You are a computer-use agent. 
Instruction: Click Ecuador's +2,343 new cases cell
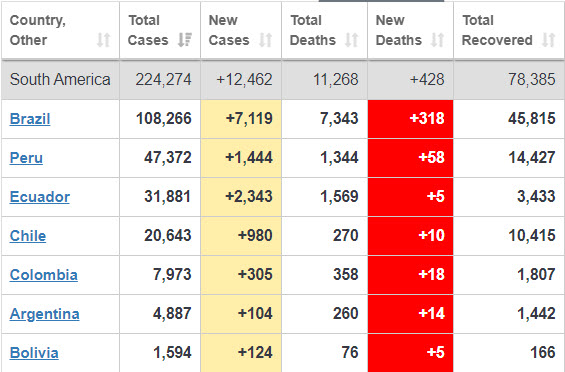click(241, 197)
